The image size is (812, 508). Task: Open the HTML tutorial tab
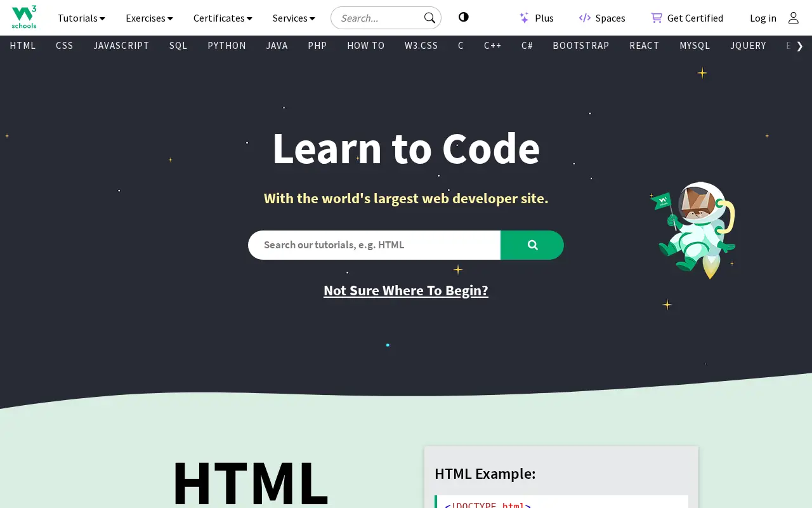tap(23, 46)
